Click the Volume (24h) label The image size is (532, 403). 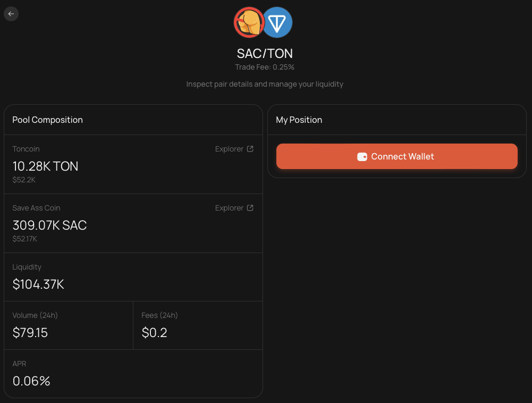(x=35, y=315)
